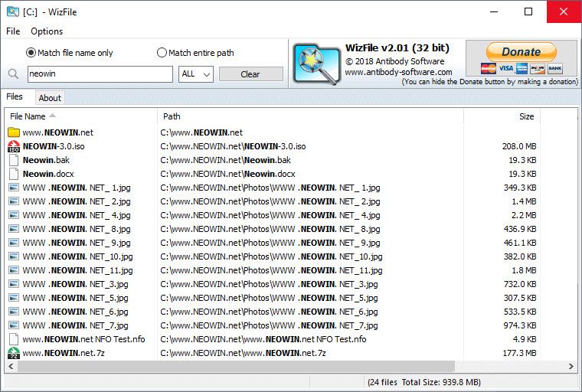Switch to the About tab
The height and width of the screenshot is (392, 582).
pyautogui.click(x=50, y=98)
